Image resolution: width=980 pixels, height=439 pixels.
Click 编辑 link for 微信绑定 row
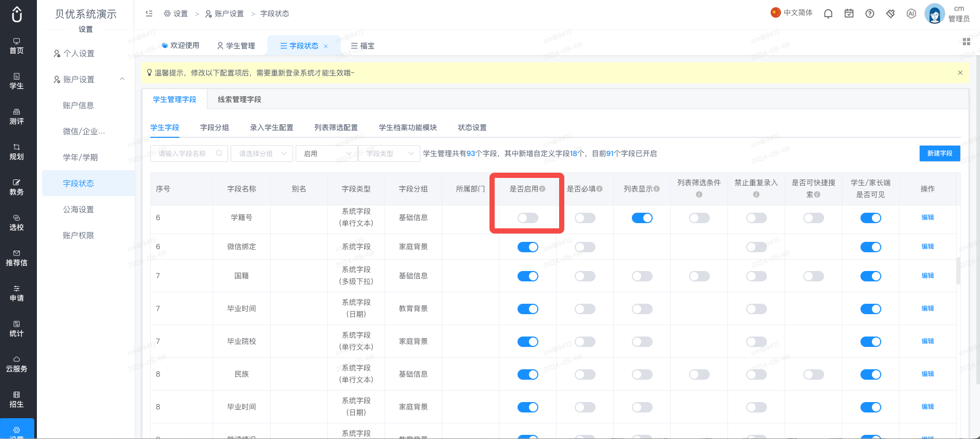[928, 247]
